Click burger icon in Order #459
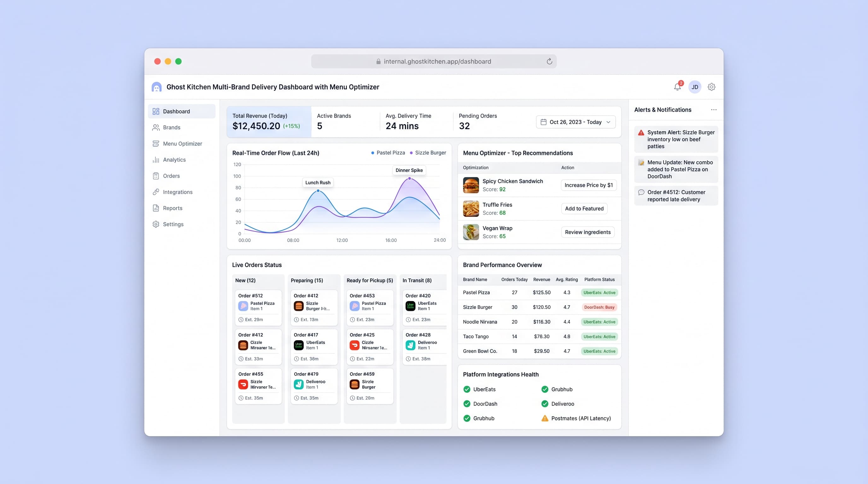The image size is (868, 484). (355, 384)
